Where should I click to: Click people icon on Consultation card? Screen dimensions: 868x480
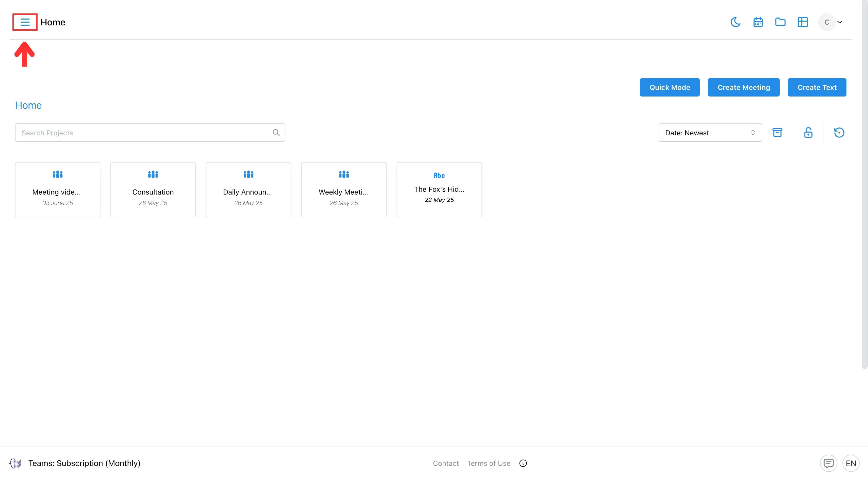coord(153,174)
